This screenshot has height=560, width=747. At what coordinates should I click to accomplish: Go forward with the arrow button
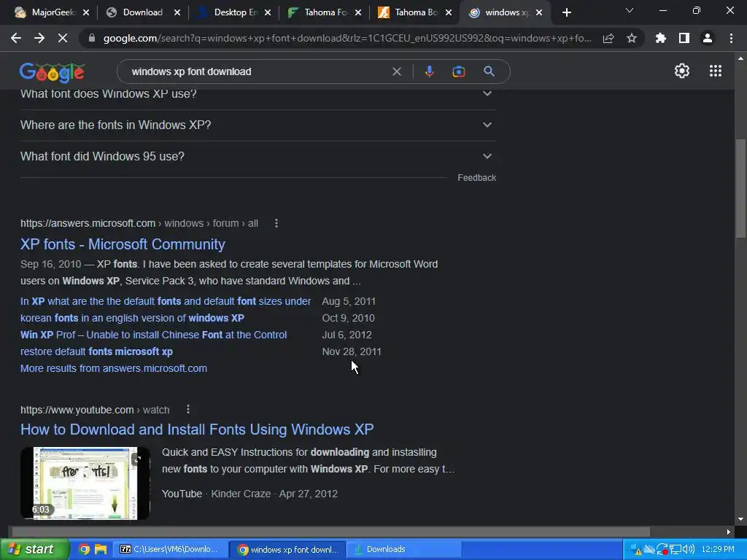[39, 38]
